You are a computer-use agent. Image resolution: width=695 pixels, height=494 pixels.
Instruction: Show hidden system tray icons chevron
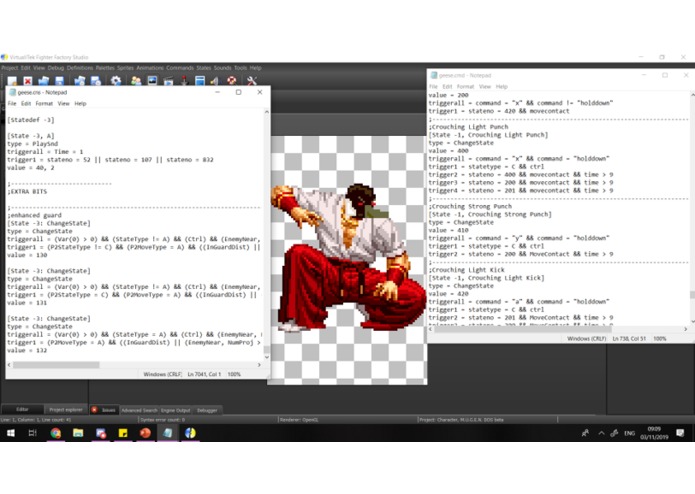601,433
